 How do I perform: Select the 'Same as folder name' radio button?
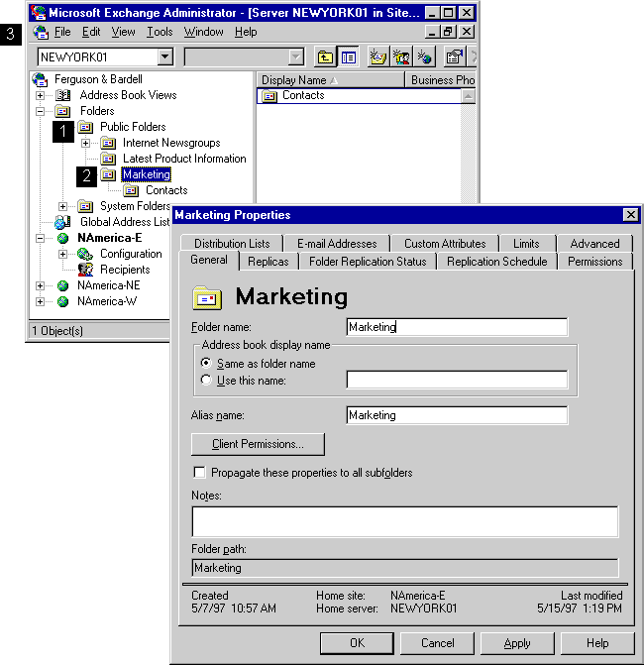206,363
